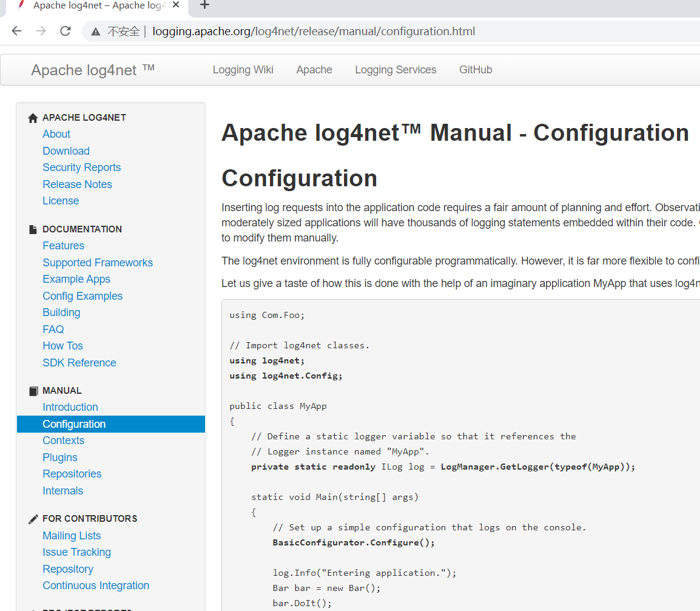The image size is (700, 611).
Task: Click the MANUAL section header text
Action: pyautogui.click(x=62, y=391)
